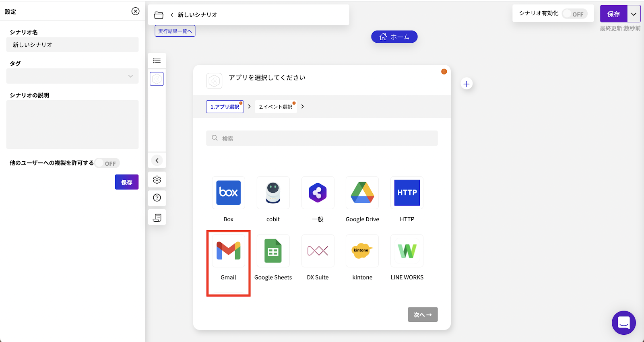The image size is (644, 342).
Task: Click the orange warning indicator on card
Action: pyautogui.click(x=444, y=72)
